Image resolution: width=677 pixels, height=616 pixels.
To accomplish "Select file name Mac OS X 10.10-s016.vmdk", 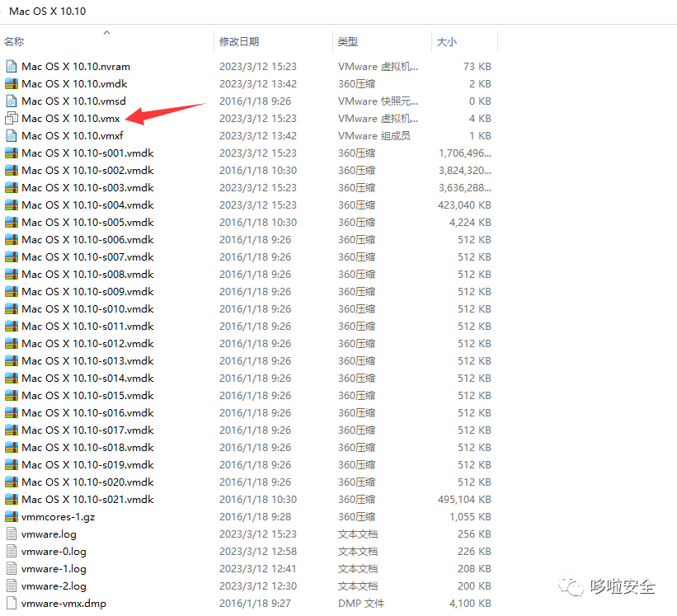I will pyautogui.click(x=87, y=412).
